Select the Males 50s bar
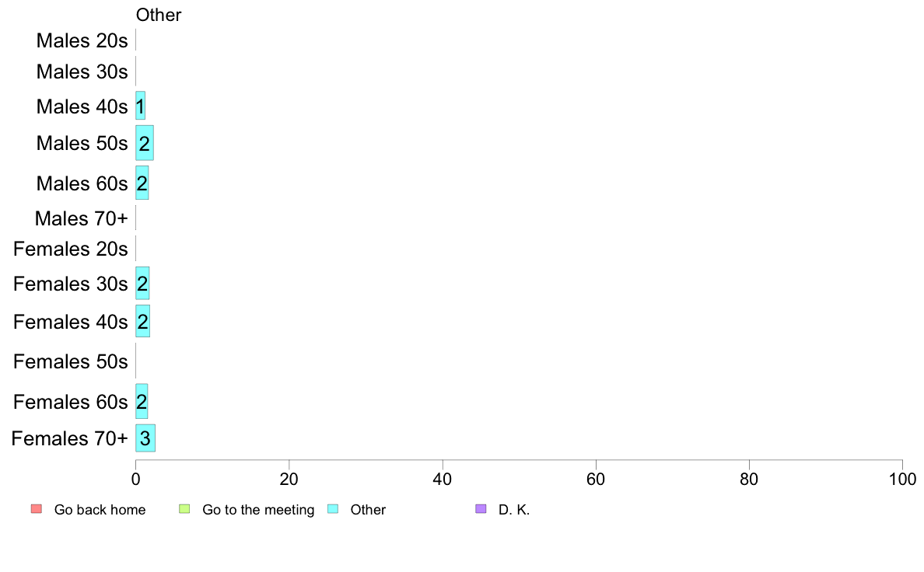924x572 pixels. pyautogui.click(x=145, y=142)
